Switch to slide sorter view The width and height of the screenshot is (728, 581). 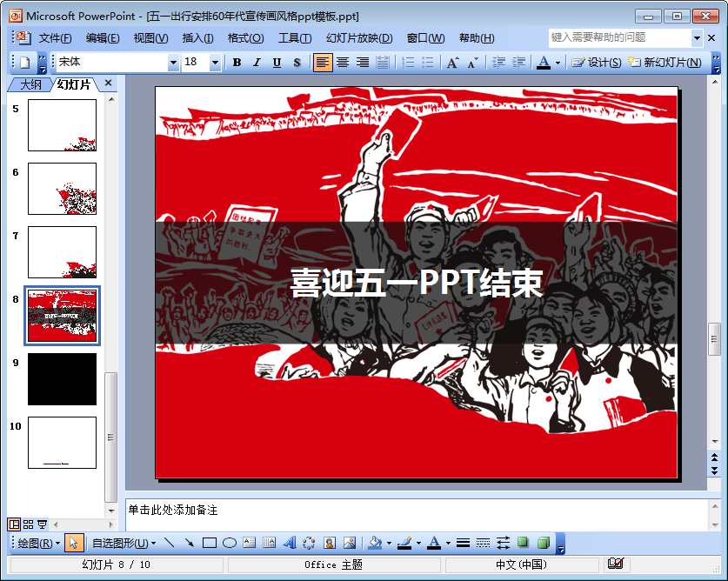29,524
